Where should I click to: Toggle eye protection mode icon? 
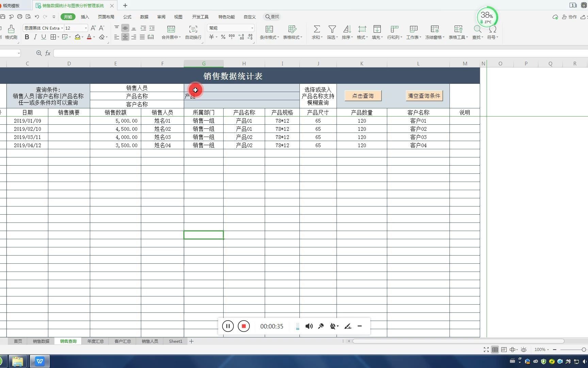click(524, 350)
